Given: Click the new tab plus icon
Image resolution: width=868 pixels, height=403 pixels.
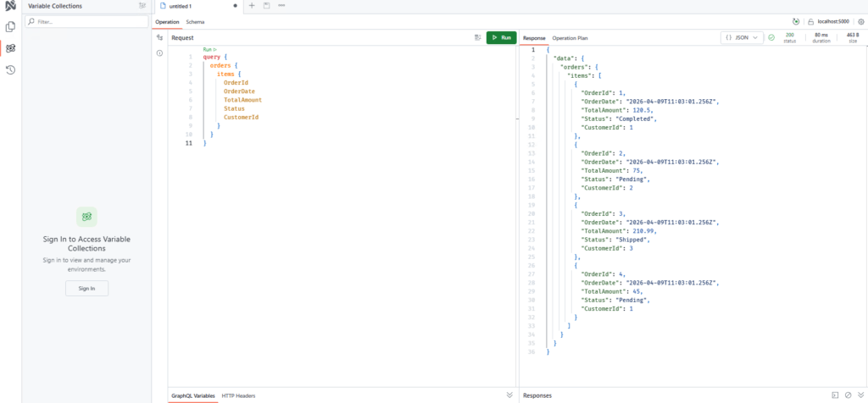Looking at the screenshot, I should click(x=252, y=6).
